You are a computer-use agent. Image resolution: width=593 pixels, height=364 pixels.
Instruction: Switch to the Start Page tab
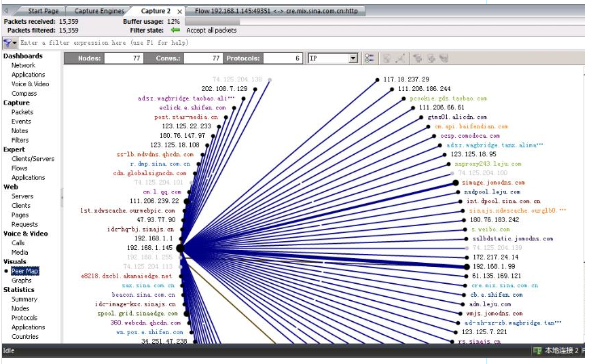pos(43,11)
